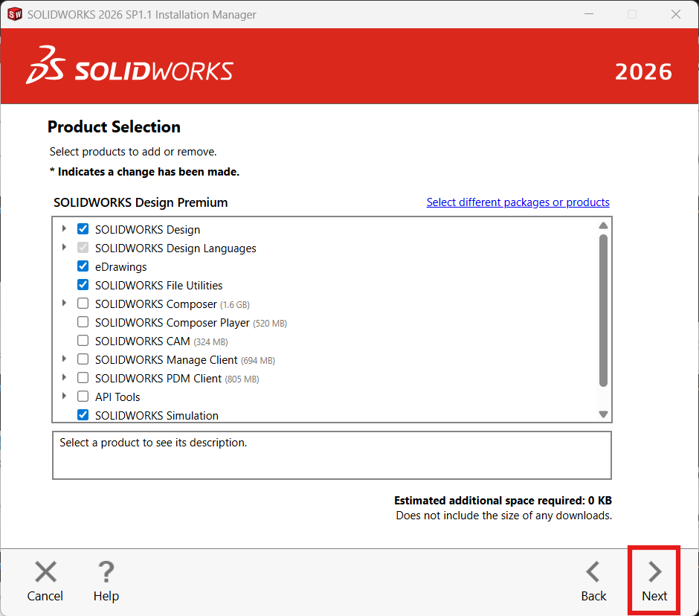Click the Back arrow icon

(593, 571)
